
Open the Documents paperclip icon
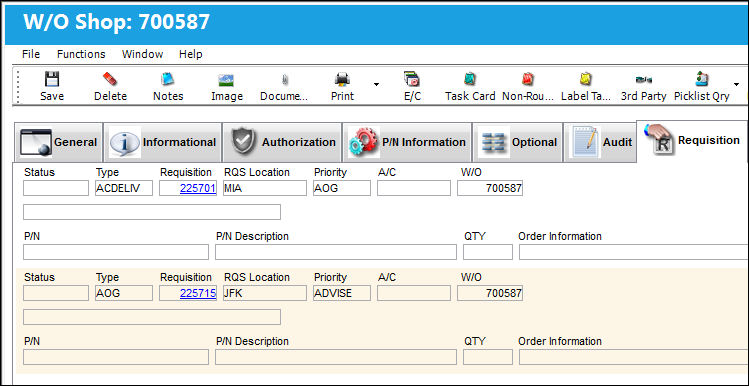click(x=285, y=79)
